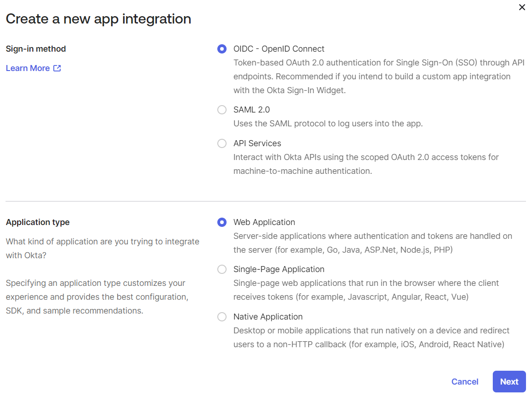Click the Native Application label text
This screenshot has width=532, height=397.
[268, 317]
